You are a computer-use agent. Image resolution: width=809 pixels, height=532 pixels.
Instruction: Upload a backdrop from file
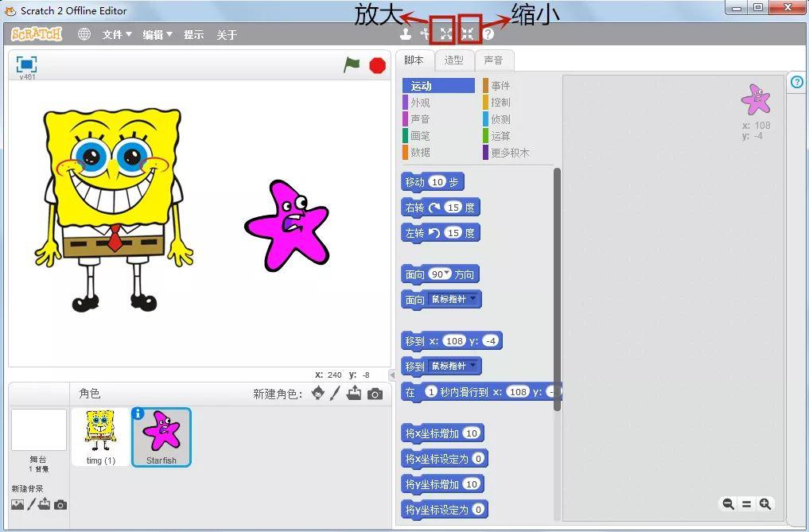click(45, 503)
